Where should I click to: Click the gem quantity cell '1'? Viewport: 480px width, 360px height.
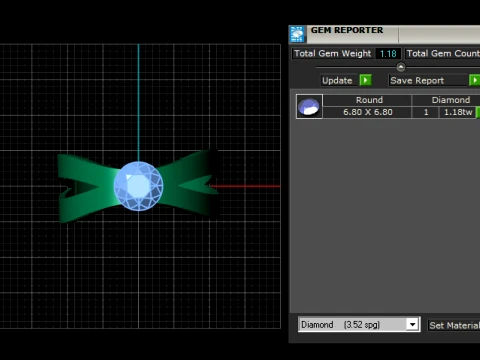[426, 112]
